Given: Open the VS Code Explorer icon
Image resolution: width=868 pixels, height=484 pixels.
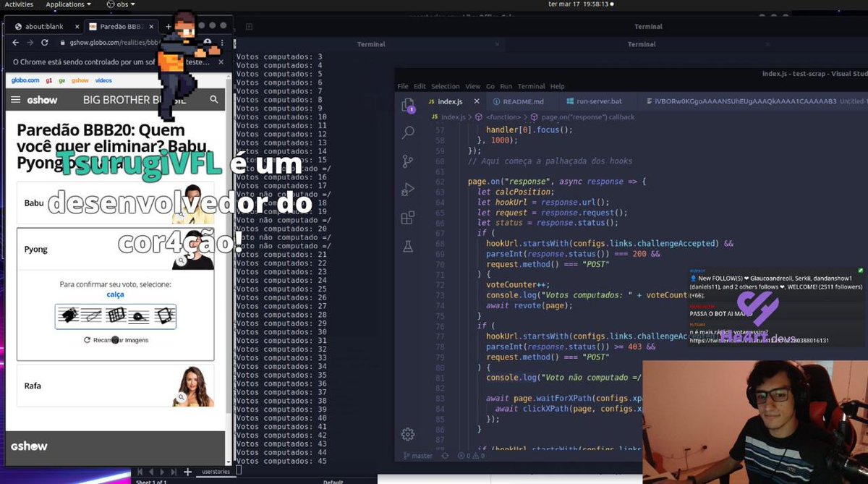Looking at the screenshot, I should pos(408,106).
